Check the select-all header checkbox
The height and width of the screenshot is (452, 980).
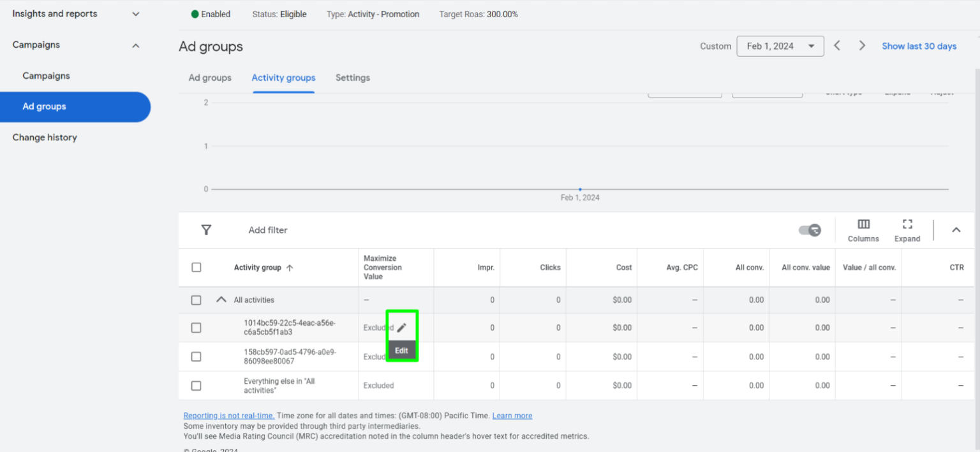(x=197, y=267)
